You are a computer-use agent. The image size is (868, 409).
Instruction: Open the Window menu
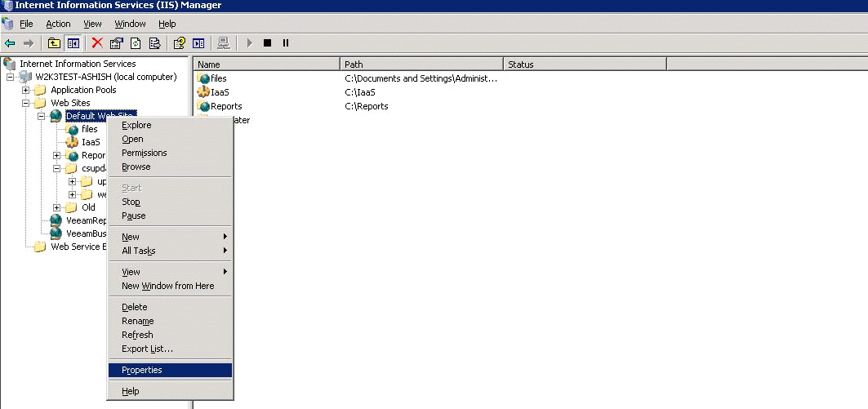[x=130, y=24]
